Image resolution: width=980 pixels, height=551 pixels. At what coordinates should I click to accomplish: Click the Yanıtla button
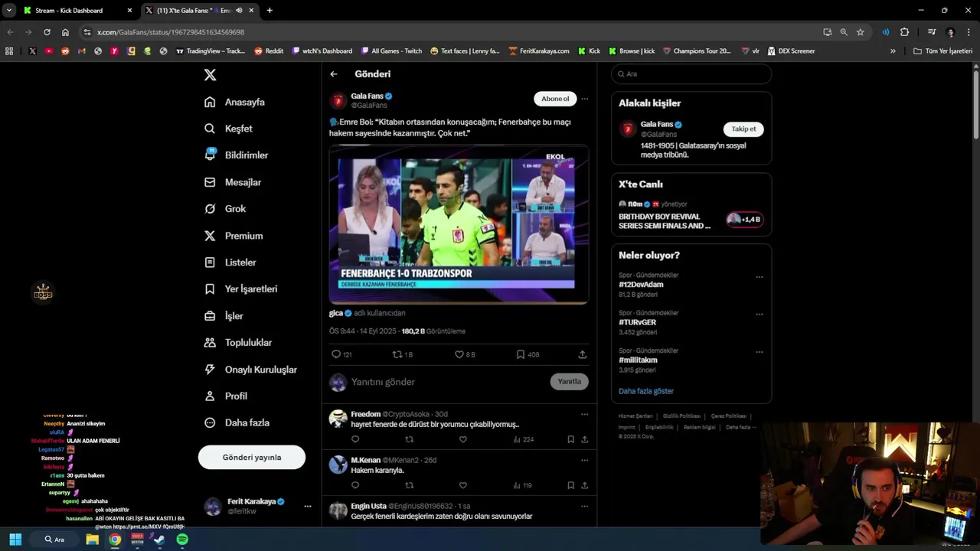570,381
